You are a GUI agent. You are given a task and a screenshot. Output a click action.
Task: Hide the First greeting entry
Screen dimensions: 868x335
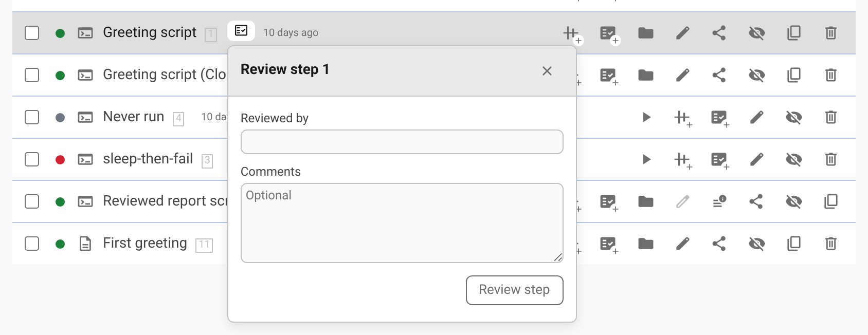[x=757, y=244]
